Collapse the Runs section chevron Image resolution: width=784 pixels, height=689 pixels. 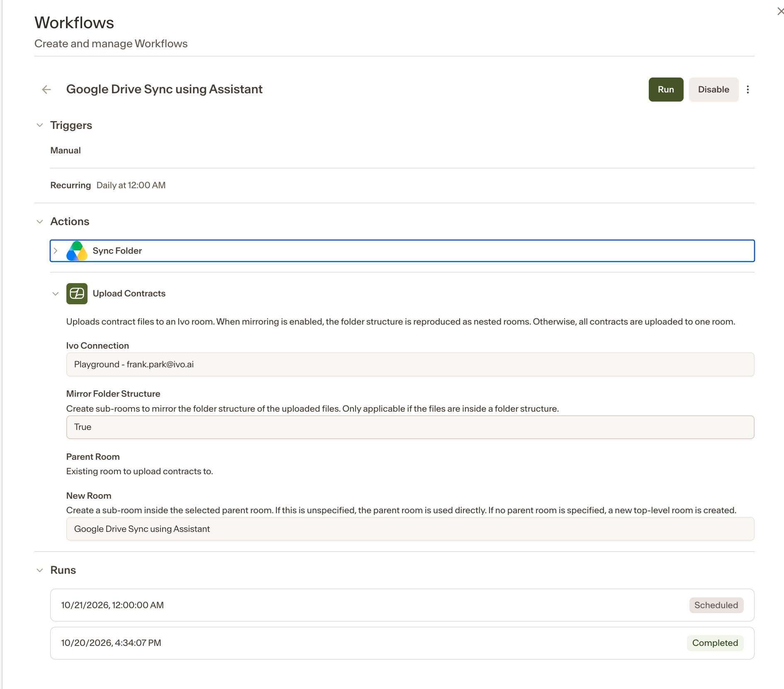pos(40,570)
